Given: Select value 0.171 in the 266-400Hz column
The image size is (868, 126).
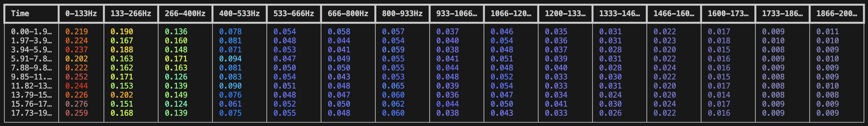Looking at the screenshot, I should pos(176,59).
